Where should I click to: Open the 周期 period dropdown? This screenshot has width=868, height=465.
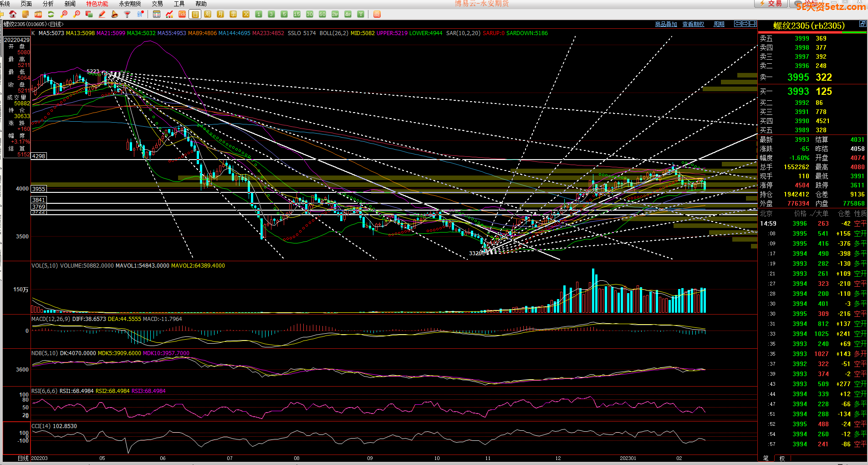click(x=719, y=24)
